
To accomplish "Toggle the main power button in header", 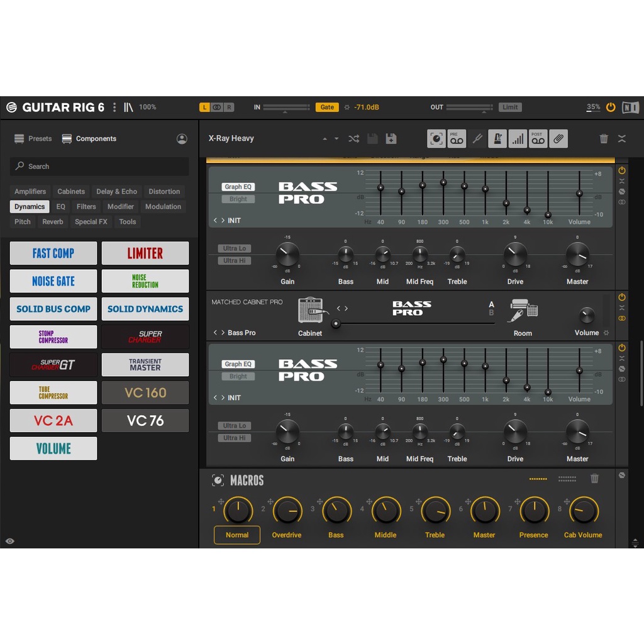I will pyautogui.click(x=611, y=107).
